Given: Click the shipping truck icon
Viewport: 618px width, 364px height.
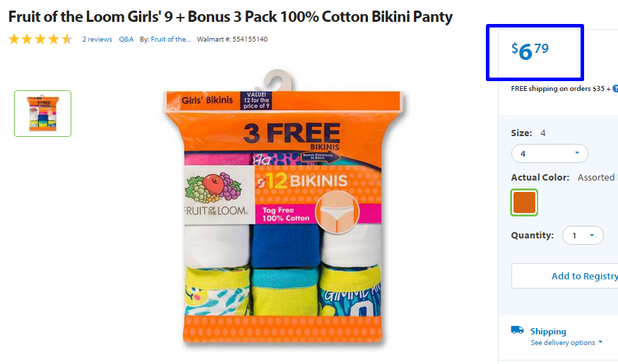Looking at the screenshot, I should coord(517,329).
